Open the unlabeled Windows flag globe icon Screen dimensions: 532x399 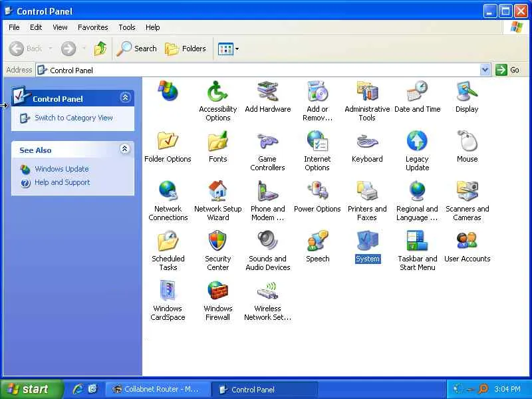click(x=168, y=91)
